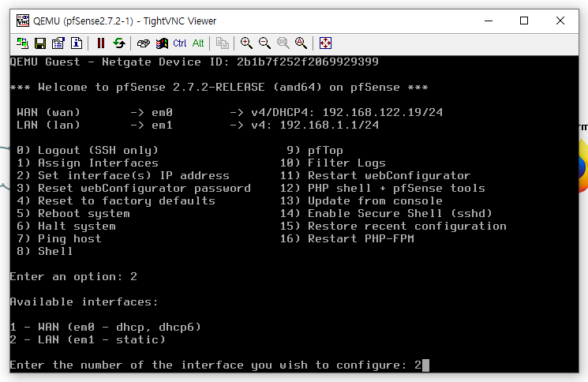Click menu line '7) Ping host'
This screenshot has width=588, height=382.
click(x=59, y=239)
